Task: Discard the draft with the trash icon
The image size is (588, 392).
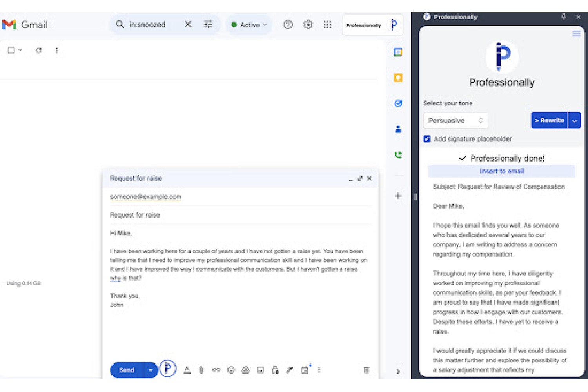Action: coord(366,370)
